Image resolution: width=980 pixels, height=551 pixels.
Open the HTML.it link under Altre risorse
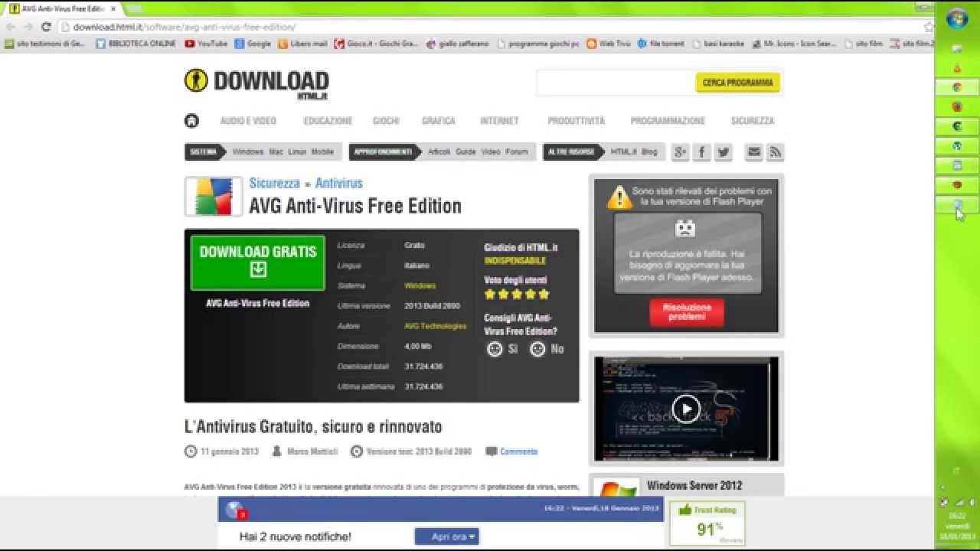[623, 152]
